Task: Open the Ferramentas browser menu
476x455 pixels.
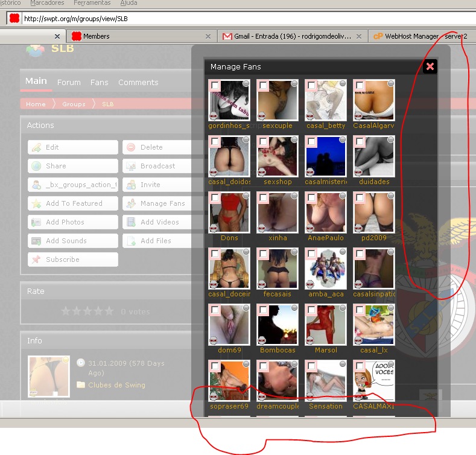Action: click(92, 3)
